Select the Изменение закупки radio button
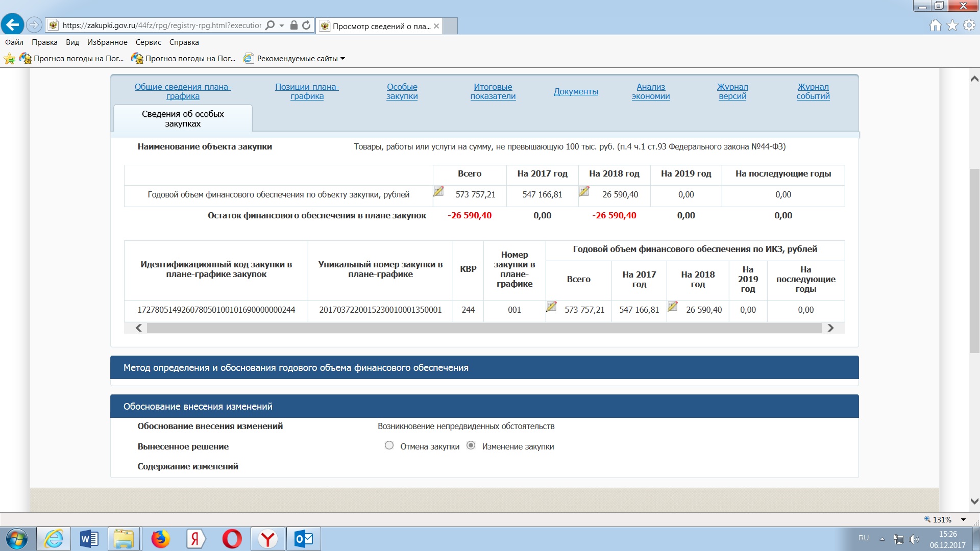 pyautogui.click(x=471, y=445)
